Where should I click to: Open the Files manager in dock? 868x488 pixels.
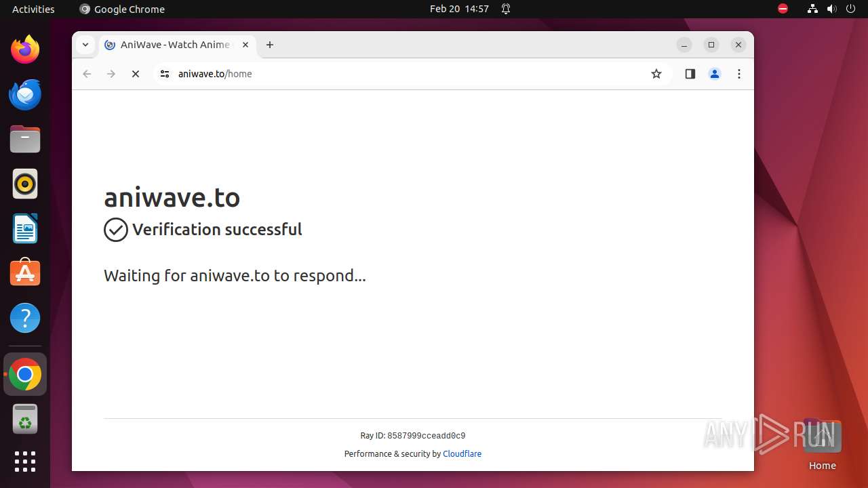coord(25,139)
